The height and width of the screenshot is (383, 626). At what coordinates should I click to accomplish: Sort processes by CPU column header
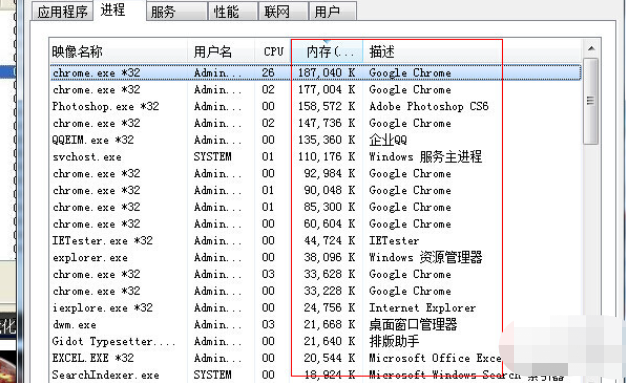pyautogui.click(x=273, y=52)
